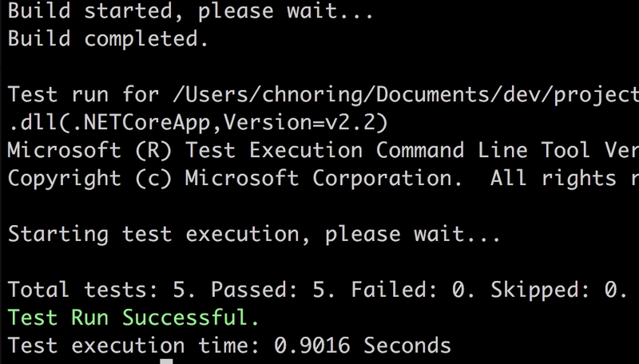Click the 'All rights' text
The height and width of the screenshot is (364, 639).
553,178
